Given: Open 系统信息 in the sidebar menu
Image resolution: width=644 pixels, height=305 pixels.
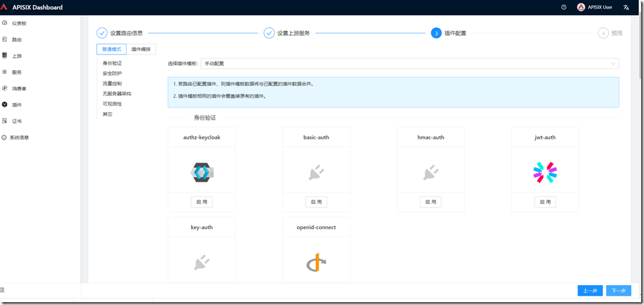Looking at the screenshot, I should [20, 137].
